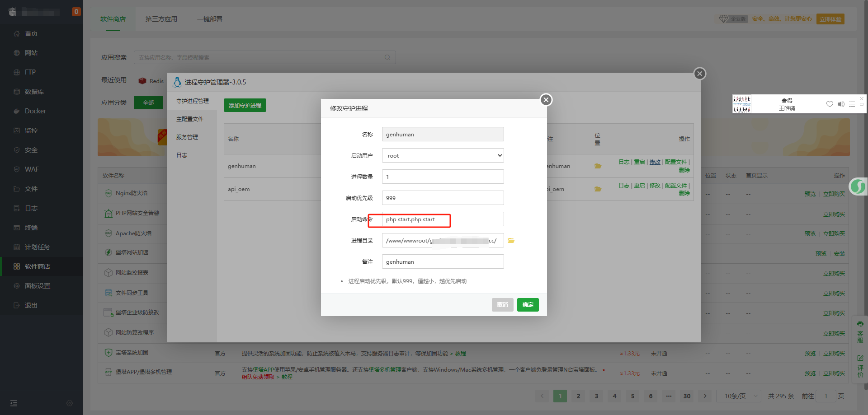Open the 主配置文件 tab
The width and height of the screenshot is (868, 415).
pyautogui.click(x=190, y=119)
